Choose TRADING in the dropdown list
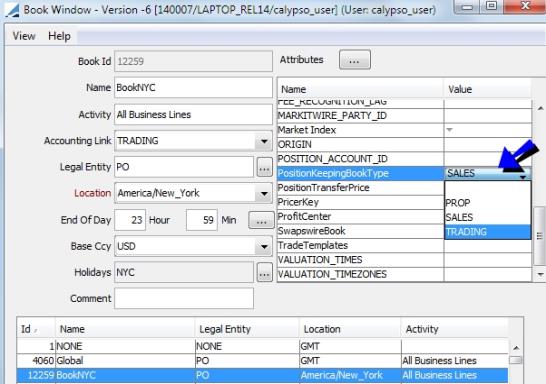This screenshot has height=384, width=546. (x=488, y=232)
